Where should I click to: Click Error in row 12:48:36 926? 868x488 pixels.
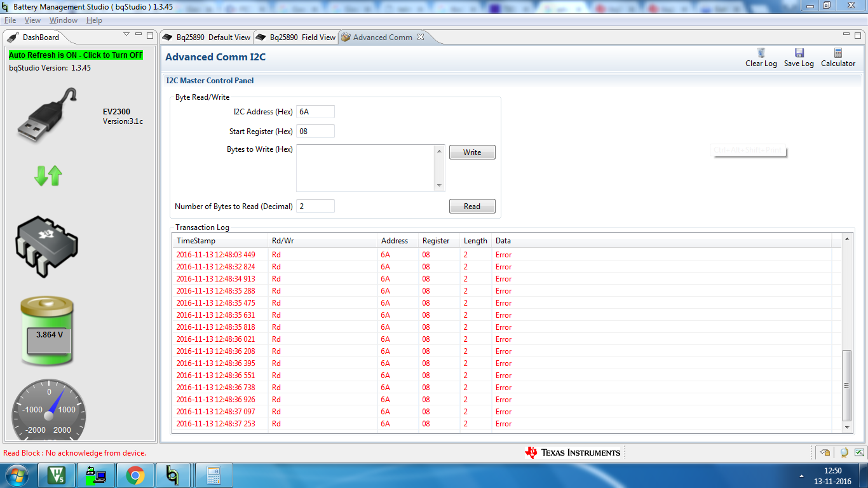(x=503, y=400)
